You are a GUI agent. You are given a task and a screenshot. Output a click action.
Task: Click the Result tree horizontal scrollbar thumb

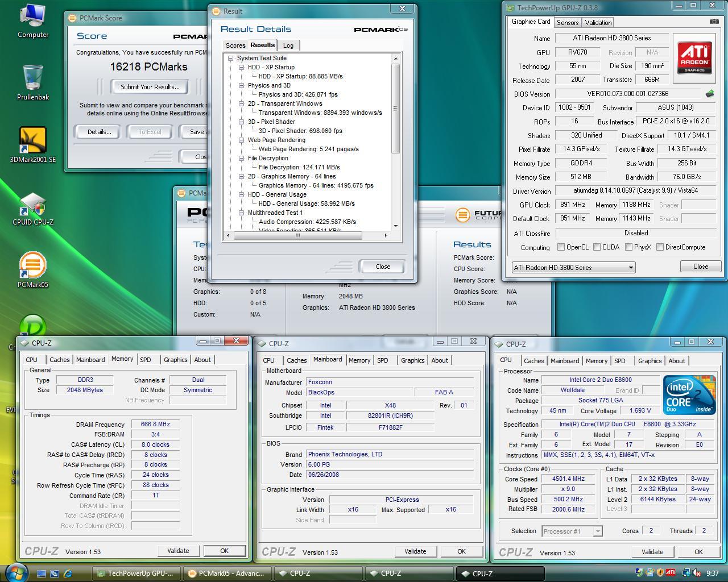[x=297, y=235]
